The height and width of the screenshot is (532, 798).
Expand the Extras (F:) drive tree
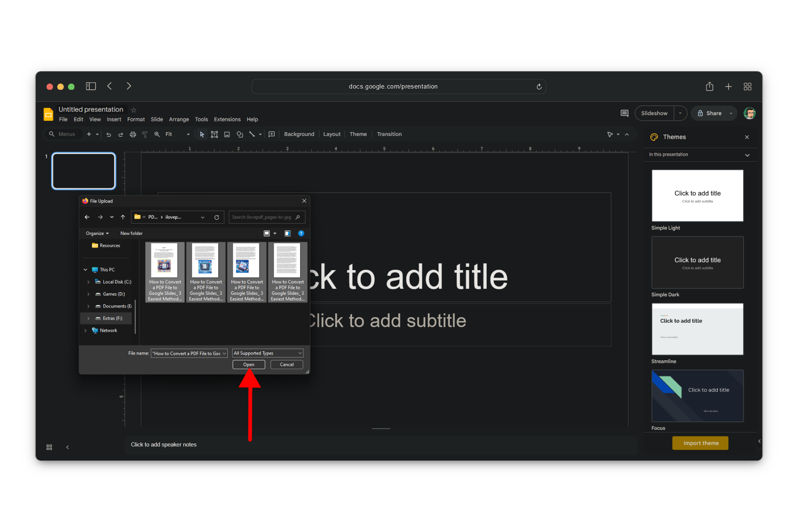coord(89,318)
